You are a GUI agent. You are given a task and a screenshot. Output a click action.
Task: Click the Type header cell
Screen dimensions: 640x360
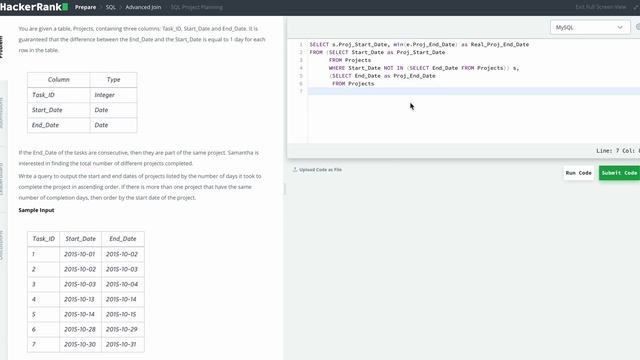[113, 80]
